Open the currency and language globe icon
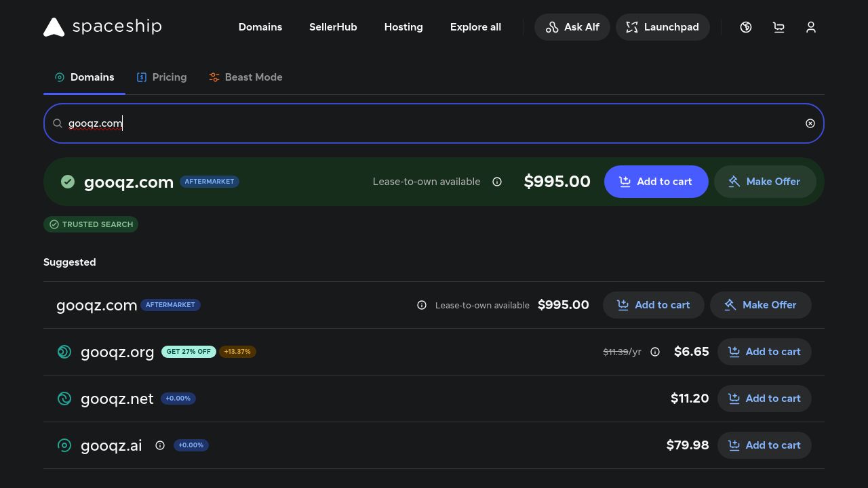The height and width of the screenshot is (488, 868). tap(746, 27)
